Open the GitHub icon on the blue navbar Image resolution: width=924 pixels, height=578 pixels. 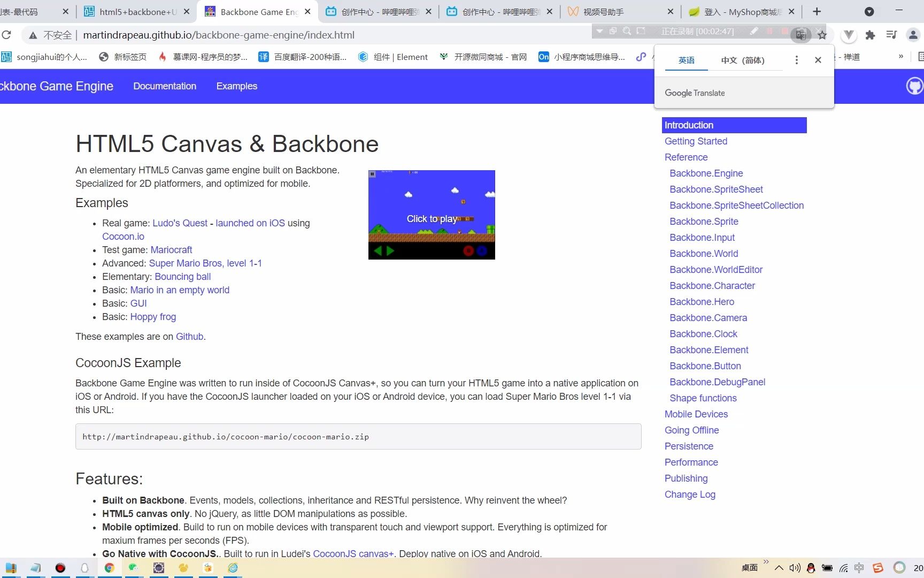(x=914, y=86)
